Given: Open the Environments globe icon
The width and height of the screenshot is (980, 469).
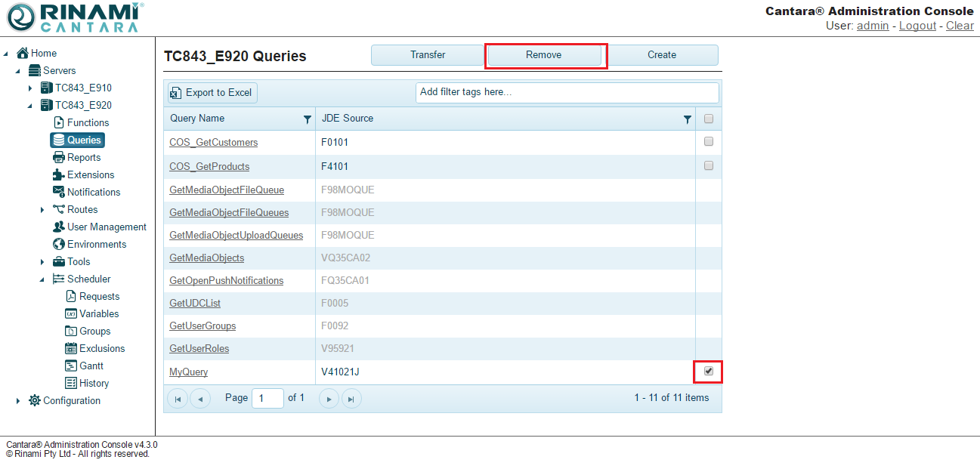Looking at the screenshot, I should coord(59,244).
